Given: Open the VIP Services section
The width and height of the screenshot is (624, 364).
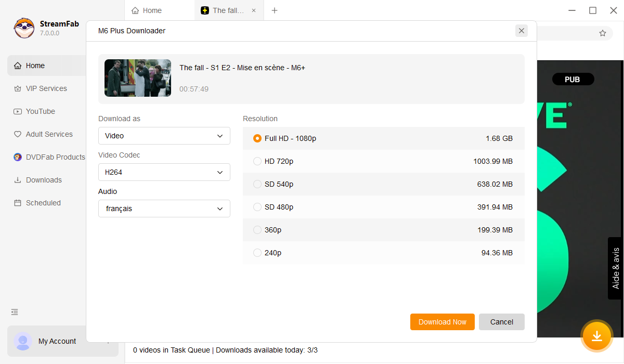Looking at the screenshot, I should tap(46, 88).
